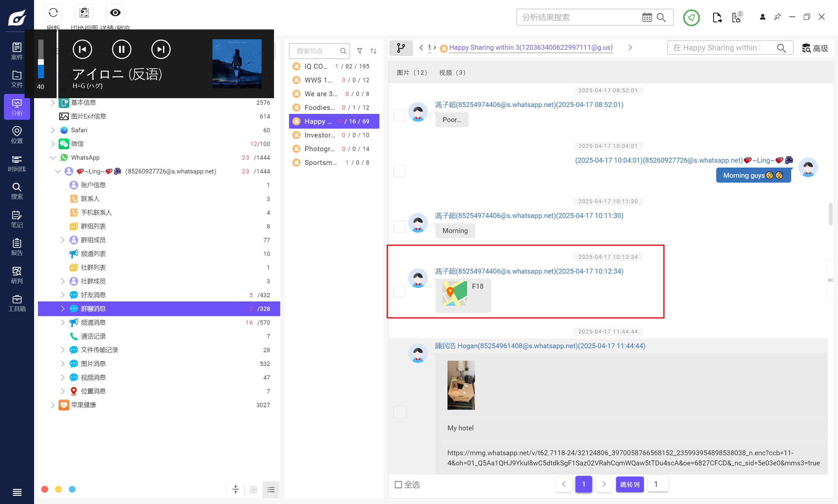838x504 pixels.
Task: Switch to list view layout icon
Action: (271, 489)
